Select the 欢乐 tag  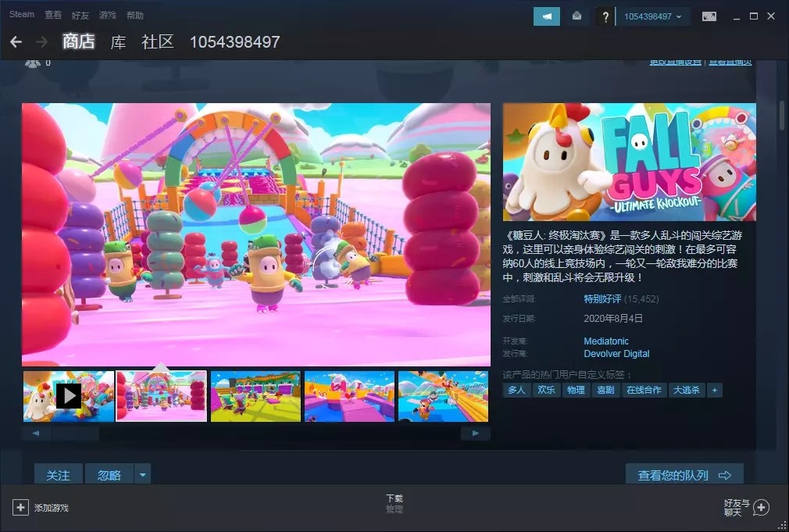(546, 390)
